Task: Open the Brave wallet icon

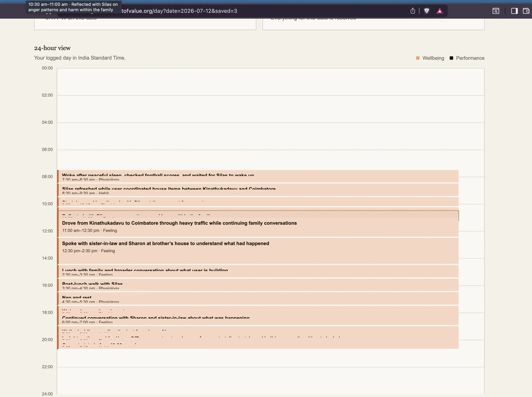Action: [526, 11]
